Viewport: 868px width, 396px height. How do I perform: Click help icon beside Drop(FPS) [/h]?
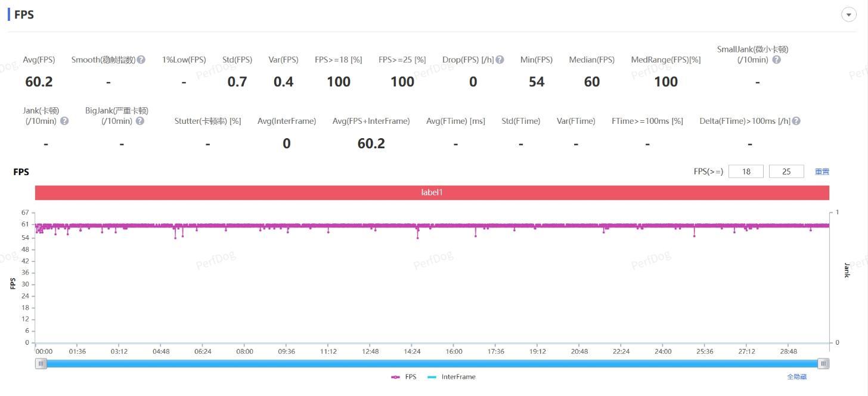pyautogui.click(x=500, y=60)
